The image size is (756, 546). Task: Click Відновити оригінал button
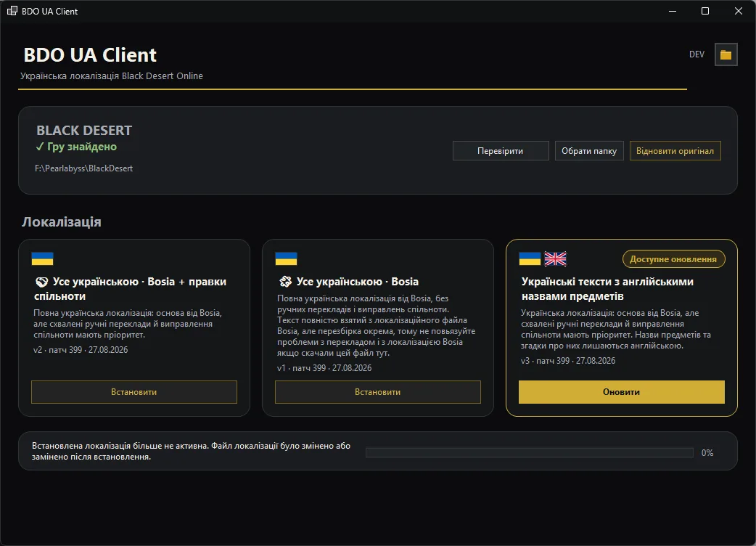click(x=675, y=151)
